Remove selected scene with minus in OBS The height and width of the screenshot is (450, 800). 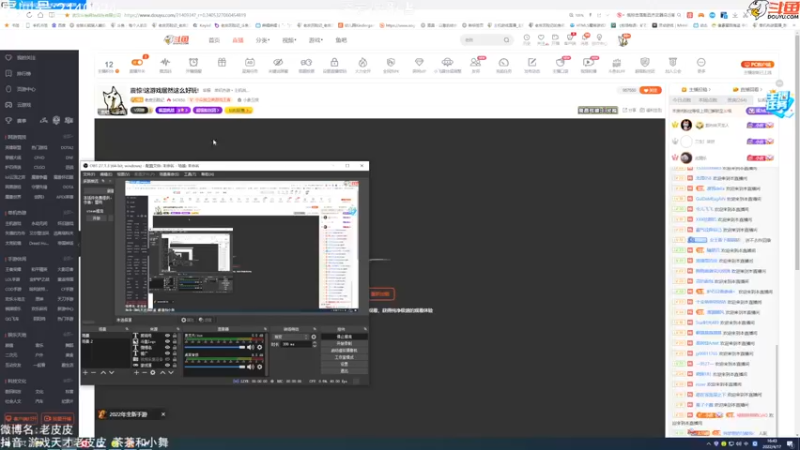93,373
